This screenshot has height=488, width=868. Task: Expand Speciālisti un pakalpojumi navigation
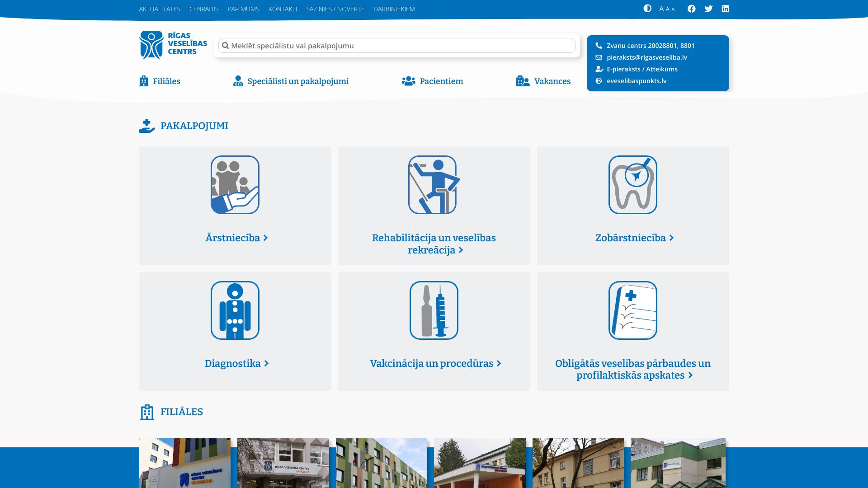pyautogui.click(x=291, y=81)
